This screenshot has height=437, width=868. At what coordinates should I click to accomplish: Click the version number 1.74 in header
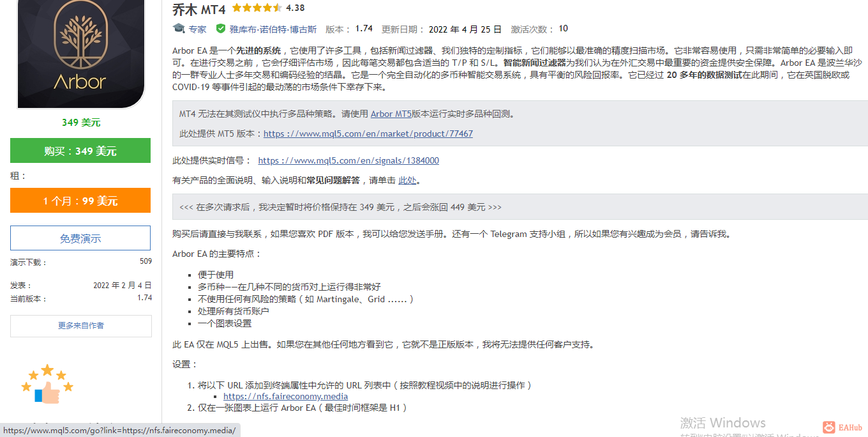(x=364, y=29)
